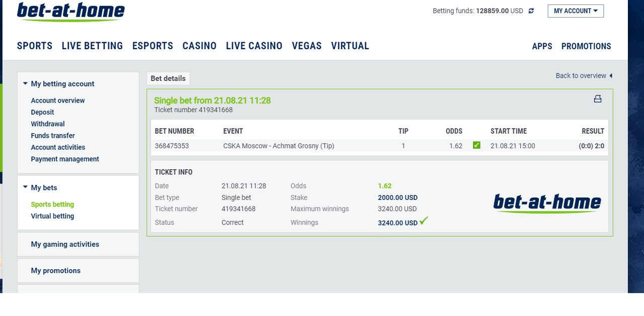The width and height of the screenshot is (644, 316).
Task: Collapse the My betting account section
Action: tap(25, 84)
